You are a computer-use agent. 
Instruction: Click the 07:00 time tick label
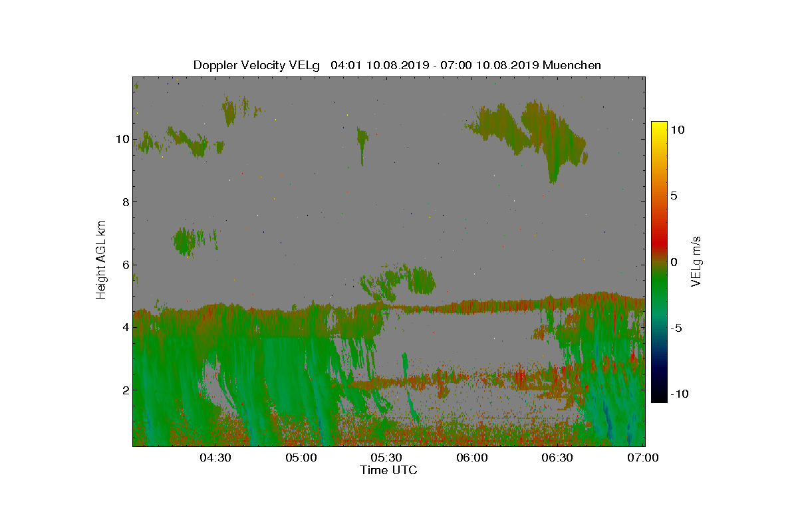click(x=643, y=458)
